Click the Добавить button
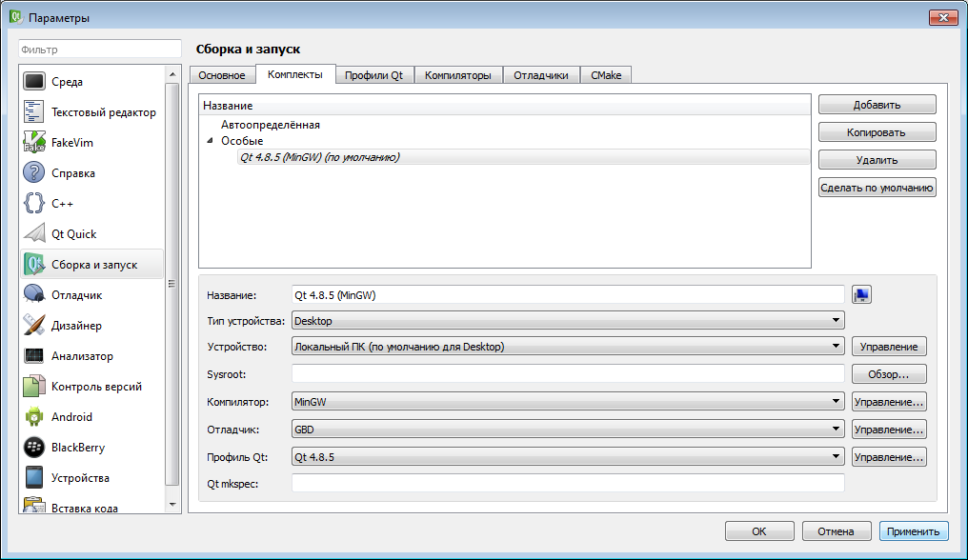 pyautogui.click(x=877, y=105)
